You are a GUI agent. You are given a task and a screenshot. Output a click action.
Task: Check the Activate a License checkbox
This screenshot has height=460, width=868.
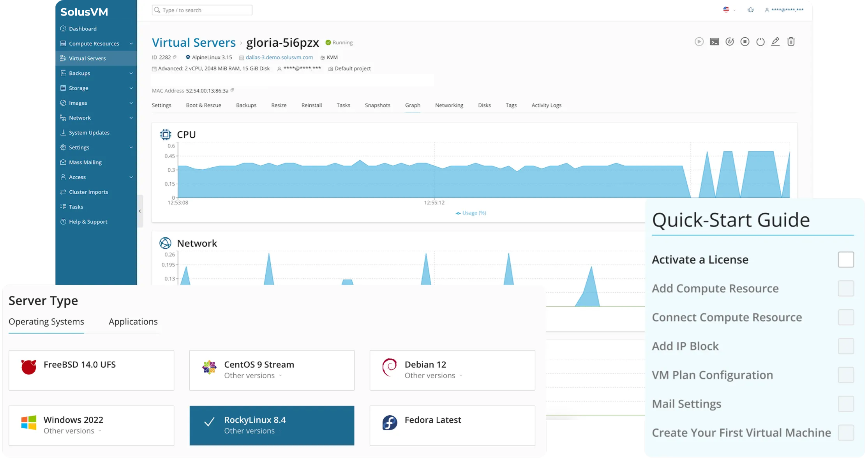pyautogui.click(x=846, y=260)
